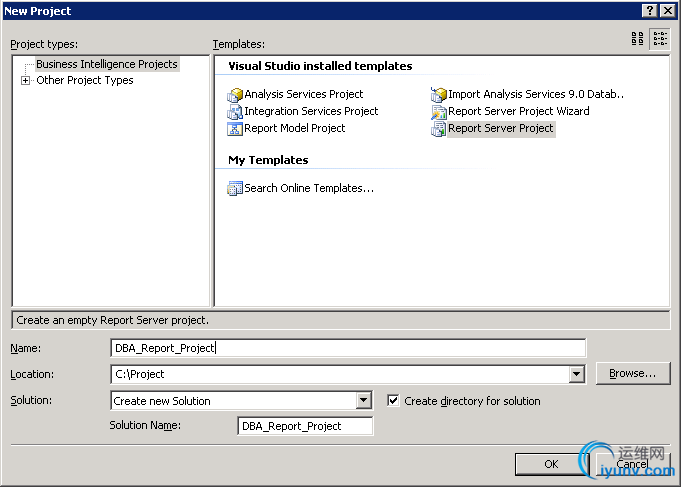Select the Report Server Project icon
Viewport: 681px width, 487px height.
click(439, 129)
